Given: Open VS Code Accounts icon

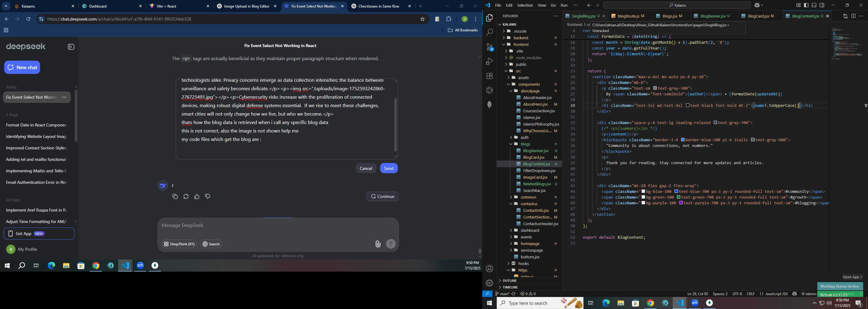Looking at the screenshot, I should click(489, 269).
